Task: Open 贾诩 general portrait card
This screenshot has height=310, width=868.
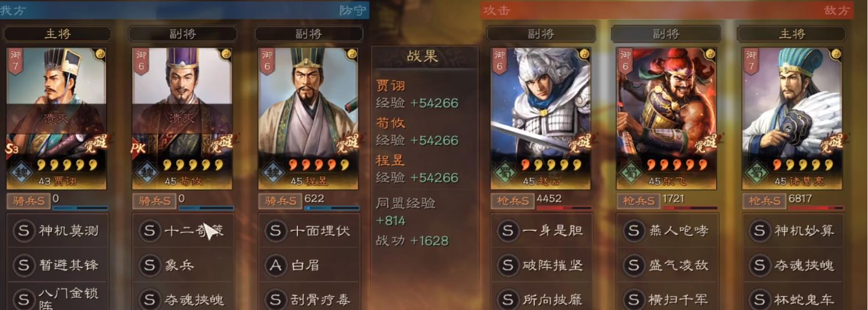Action: (57, 118)
